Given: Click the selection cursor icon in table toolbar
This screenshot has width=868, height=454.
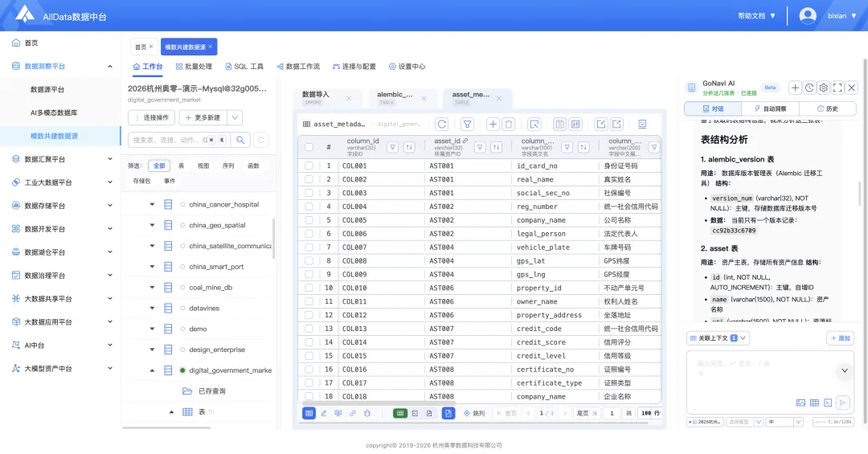Looking at the screenshot, I should point(534,124).
